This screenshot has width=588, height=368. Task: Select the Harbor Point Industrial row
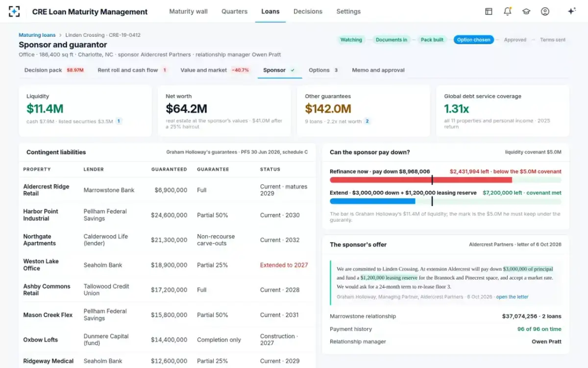[x=167, y=215]
